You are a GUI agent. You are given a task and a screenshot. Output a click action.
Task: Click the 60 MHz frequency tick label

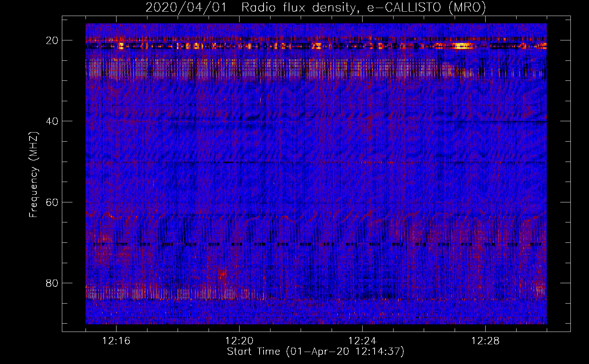pyautogui.click(x=52, y=202)
